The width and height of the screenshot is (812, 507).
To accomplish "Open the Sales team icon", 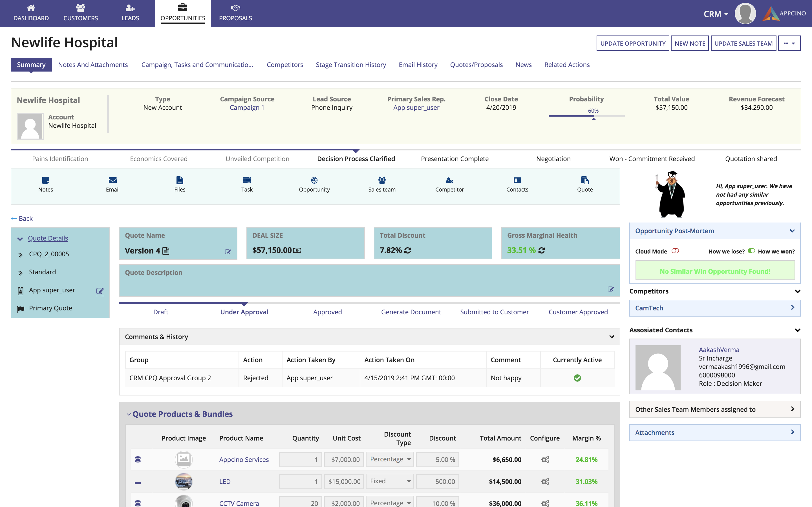I will [381, 180].
